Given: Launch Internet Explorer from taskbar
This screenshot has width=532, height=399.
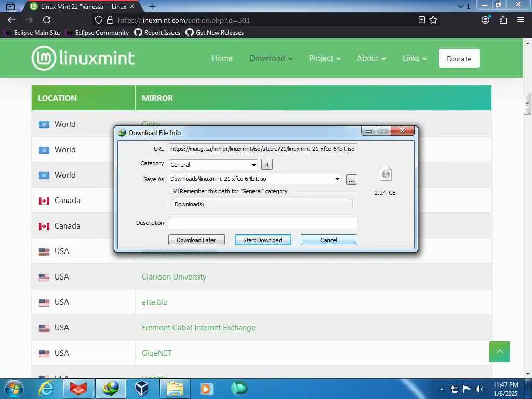Looking at the screenshot, I should [46, 389].
